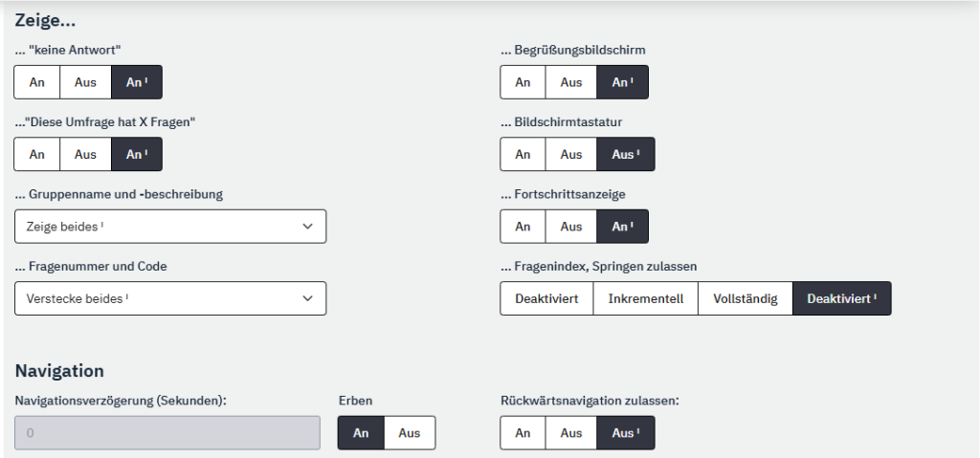The height and width of the screenshot is (458, 980).
Task: Enable Begrüßungsbildschirm with An button
Action: click(x=523, y=82)
